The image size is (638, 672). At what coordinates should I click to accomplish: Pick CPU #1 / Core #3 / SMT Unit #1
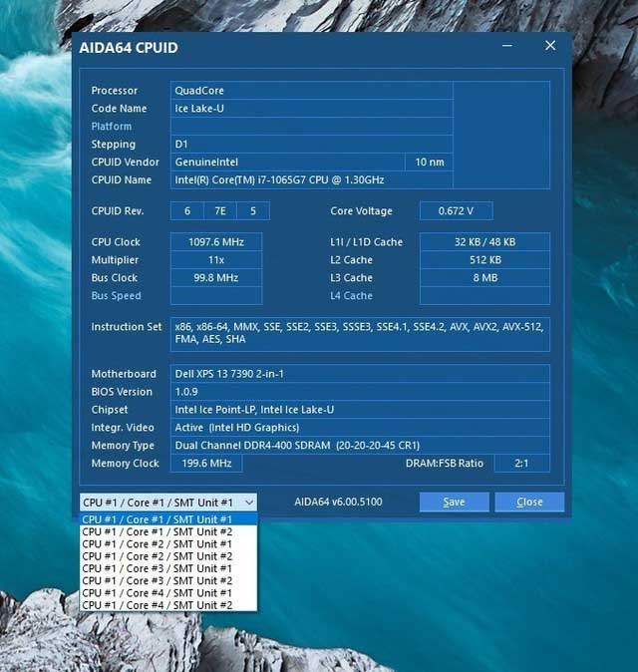pyautogui.click(x=168, y=568)
